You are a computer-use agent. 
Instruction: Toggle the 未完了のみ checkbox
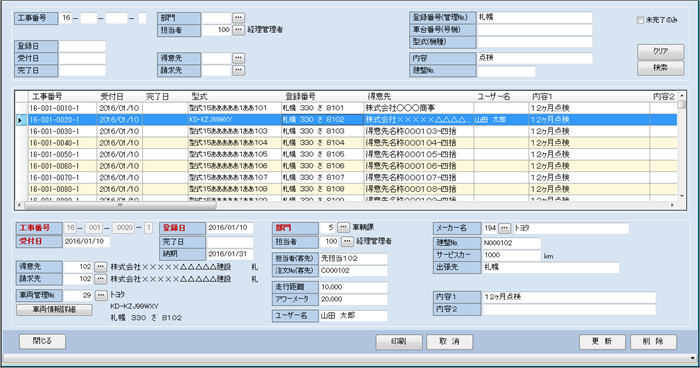point(640,20)
